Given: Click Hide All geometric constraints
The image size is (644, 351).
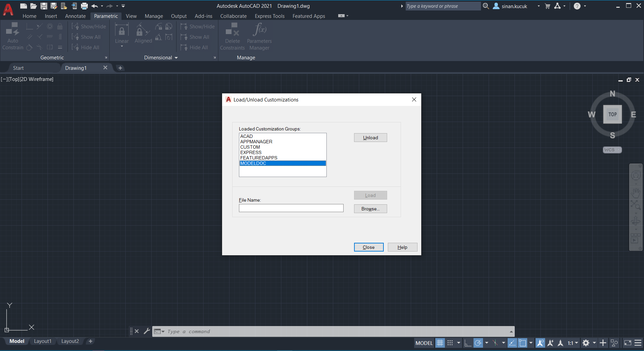Looking at the screenshot, I should tap(89, 47).
